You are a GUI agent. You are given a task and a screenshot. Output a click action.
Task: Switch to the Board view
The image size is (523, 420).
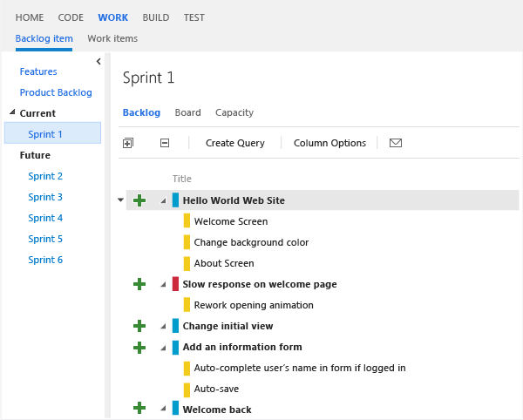click(x=187, y=112)
